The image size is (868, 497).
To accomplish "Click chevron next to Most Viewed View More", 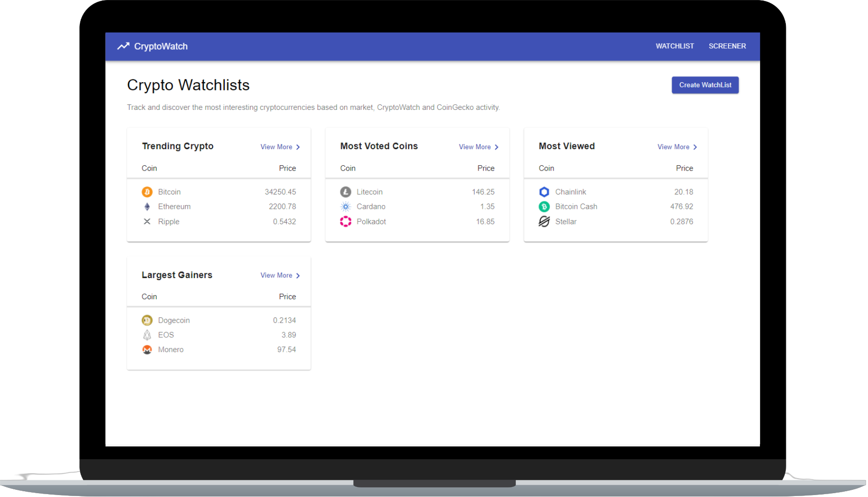I will point(695,147).
